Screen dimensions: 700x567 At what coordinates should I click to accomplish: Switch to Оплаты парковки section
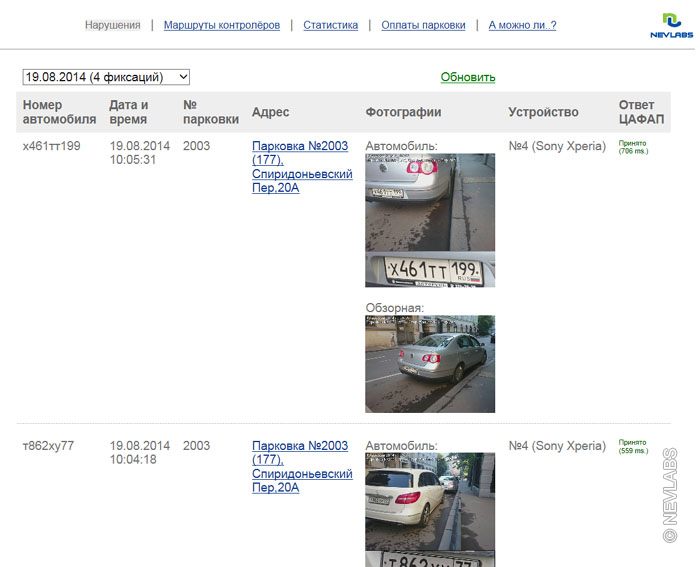point(423,25)
